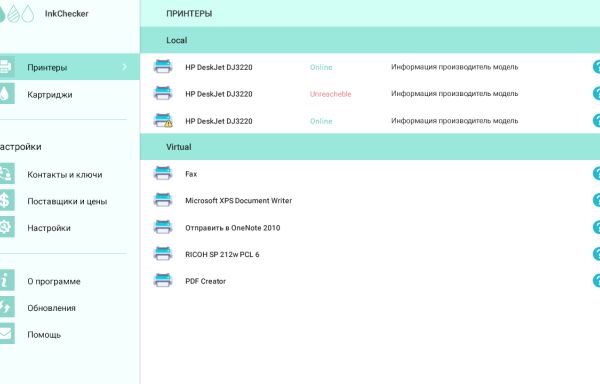Screen dimensions: 600x384
Task: Open the Контакты и ключи sidebar icon
Action: coord(7,174)
